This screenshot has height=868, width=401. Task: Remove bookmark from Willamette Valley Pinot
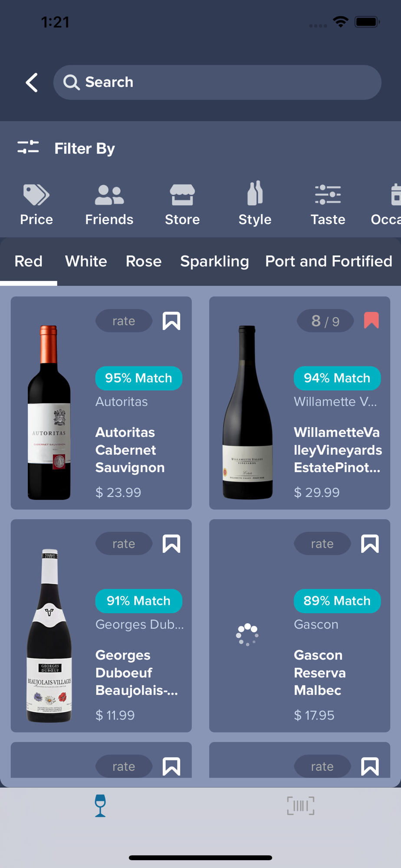tap(371, 321)
